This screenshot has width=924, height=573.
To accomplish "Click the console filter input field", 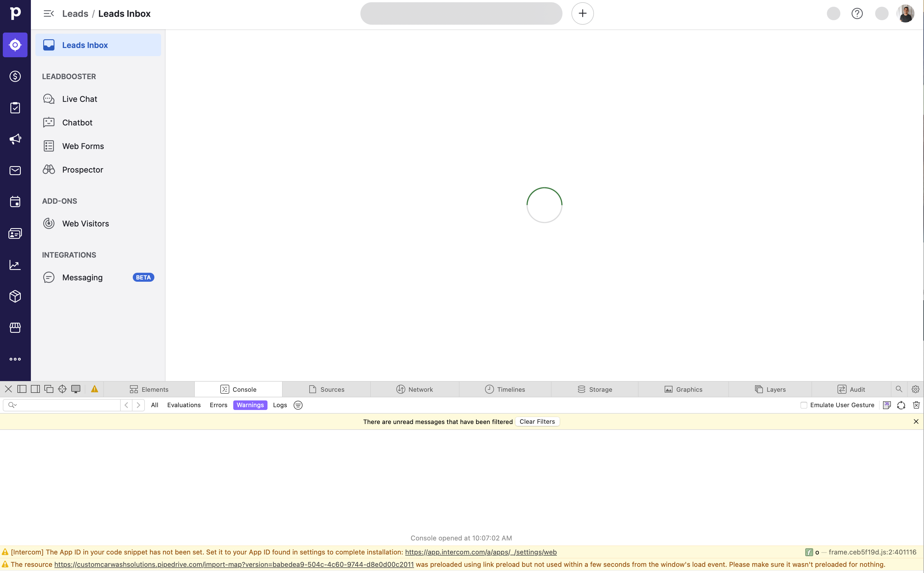I will pyautogui.click(x=68, y=405).
